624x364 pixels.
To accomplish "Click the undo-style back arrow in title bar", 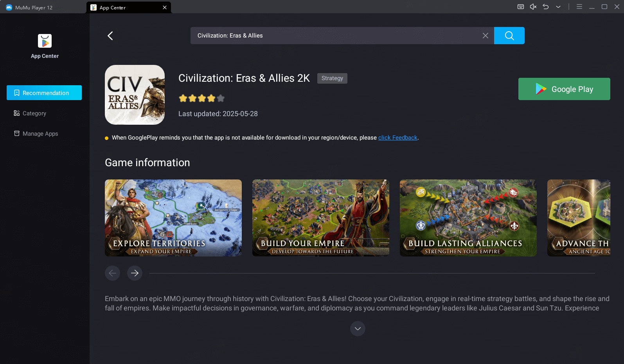I will [545, 7].
